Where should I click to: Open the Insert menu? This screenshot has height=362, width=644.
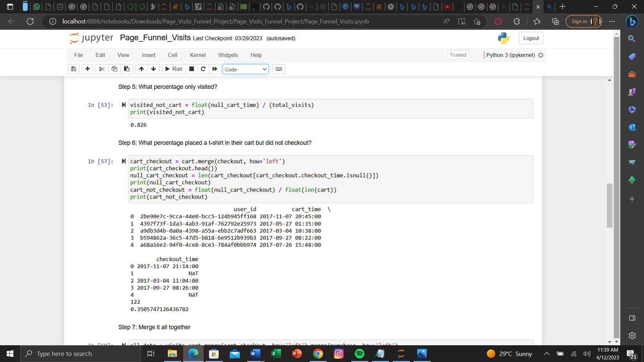(149, 55)
